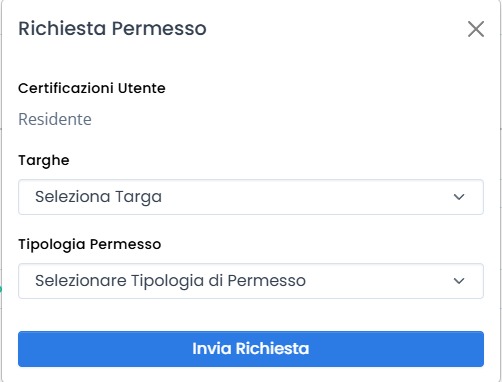Focus the Tipologia Permesso select field
Screen dimensions: 502x382
point(251,281)
